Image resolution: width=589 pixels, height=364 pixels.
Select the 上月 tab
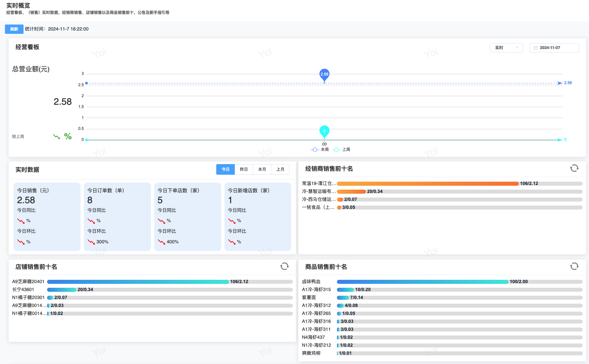pos(280,169)
